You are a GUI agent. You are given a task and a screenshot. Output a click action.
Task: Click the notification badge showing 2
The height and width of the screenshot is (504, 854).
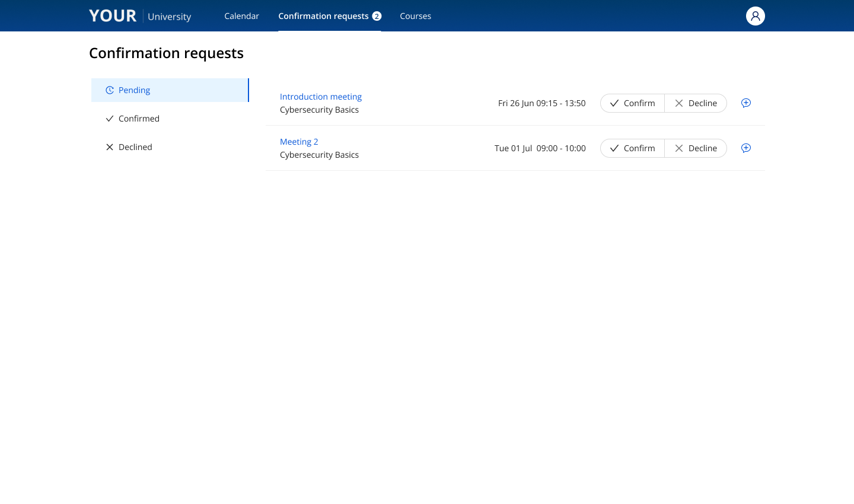377,16
